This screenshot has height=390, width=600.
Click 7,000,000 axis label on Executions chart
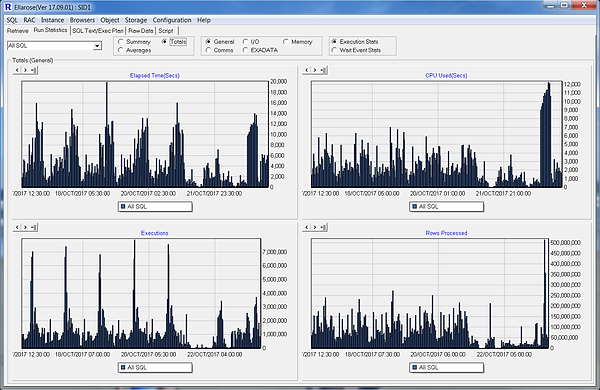coord(275,252)
